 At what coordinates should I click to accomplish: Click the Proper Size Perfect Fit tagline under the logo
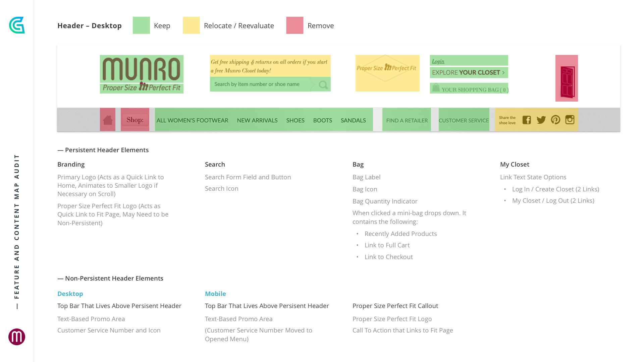142,87
